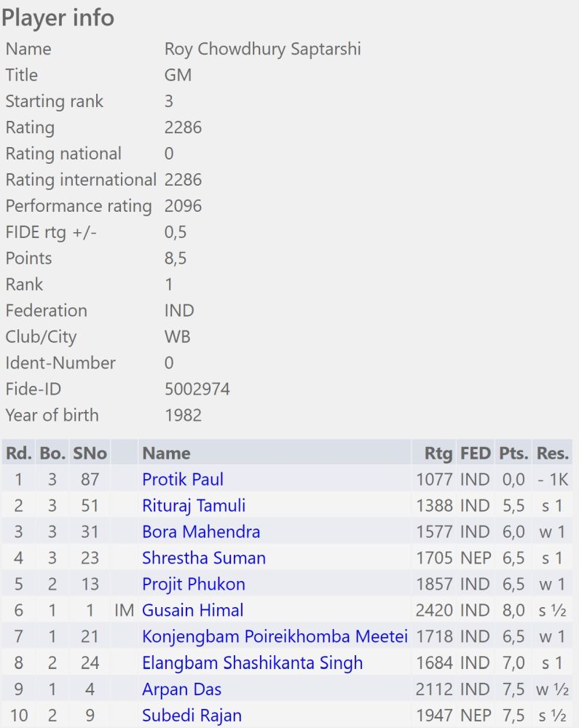Click the 'Rd.' column header

(x=19, y=453)
